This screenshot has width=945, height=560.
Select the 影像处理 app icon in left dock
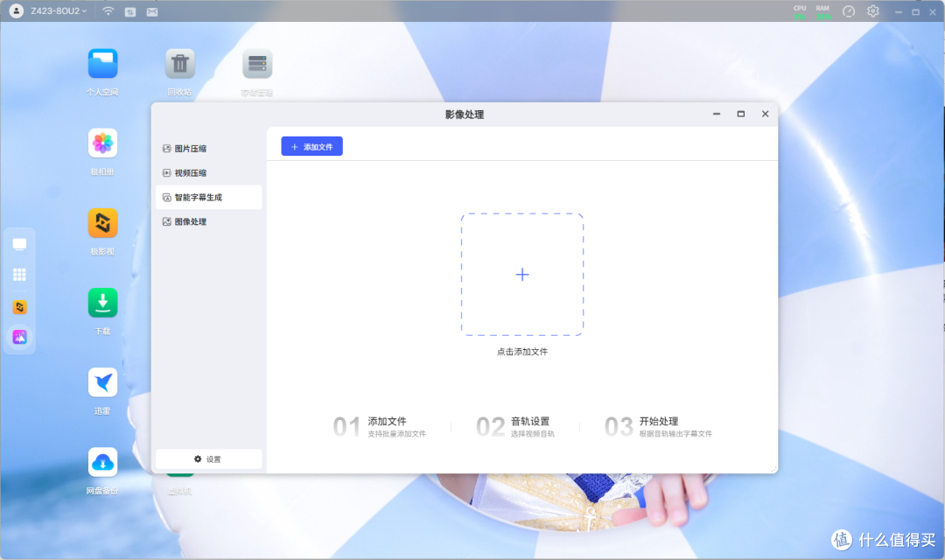[19, 337]
